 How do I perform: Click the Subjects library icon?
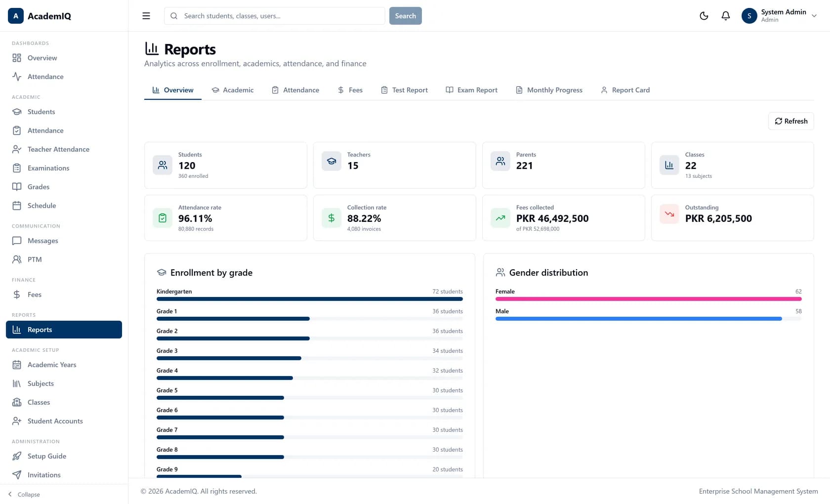coord(17,383)
